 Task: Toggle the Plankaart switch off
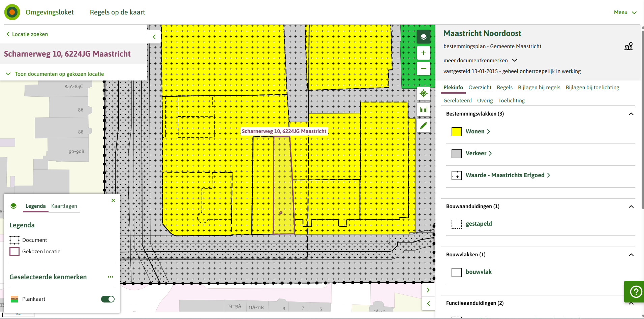tap(108, 299)
